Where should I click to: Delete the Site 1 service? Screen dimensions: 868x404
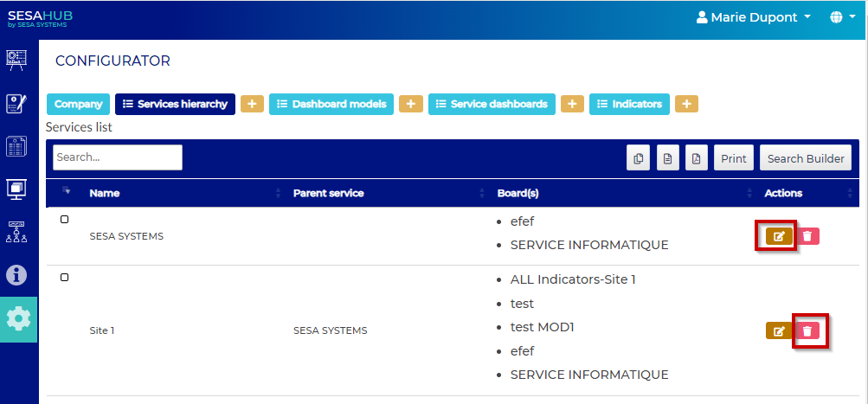point(807,330)
